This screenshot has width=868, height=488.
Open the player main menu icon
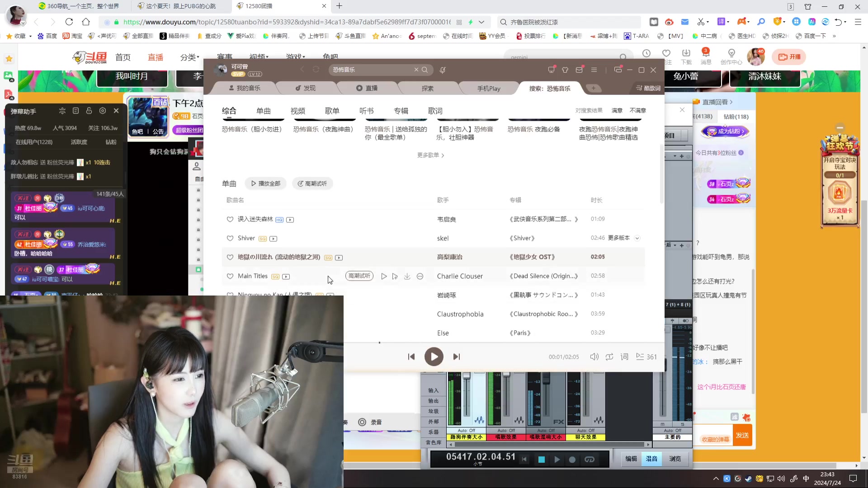click(594, 70)
